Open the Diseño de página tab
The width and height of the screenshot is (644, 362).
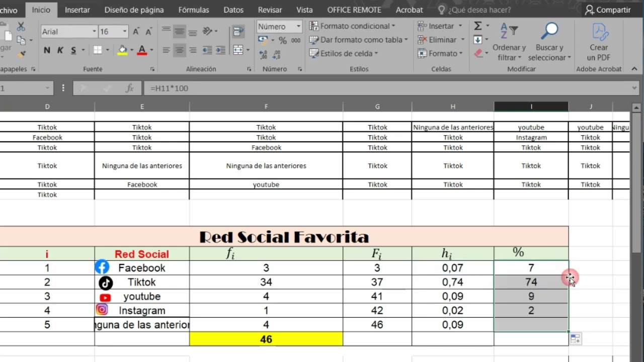134,10
